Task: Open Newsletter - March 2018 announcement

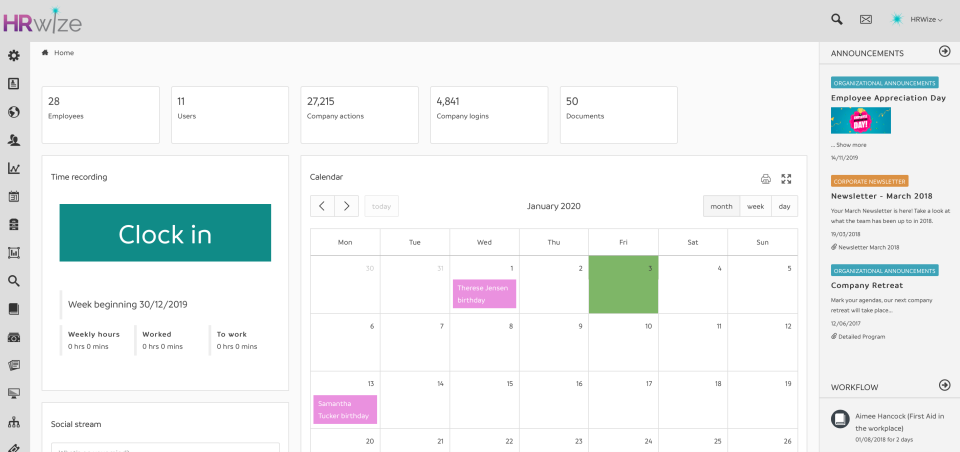Action: (x=882, y=196)
